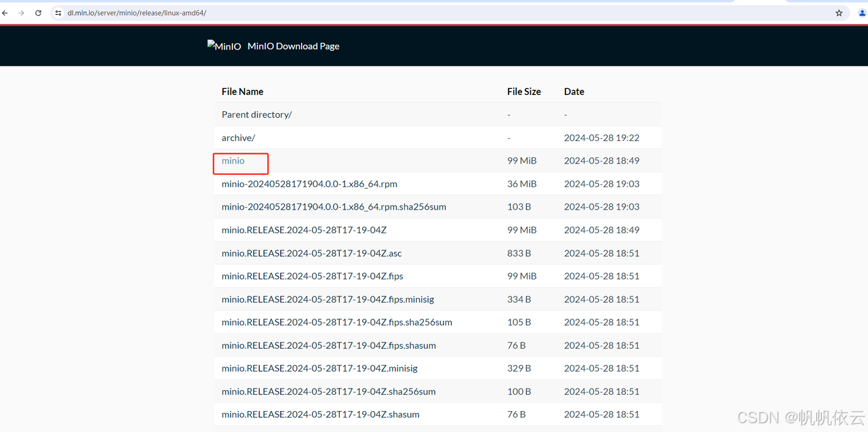Open the fips.sha256sum file link
The width and height of the screenshot is (868, 432).
click(x=337, y=322)
